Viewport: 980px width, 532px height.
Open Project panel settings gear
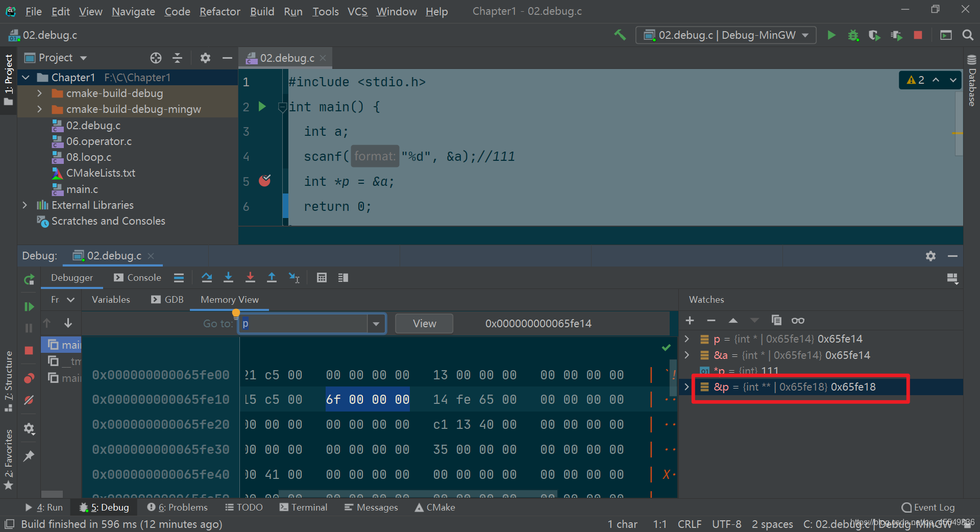(x=205, y=58)
